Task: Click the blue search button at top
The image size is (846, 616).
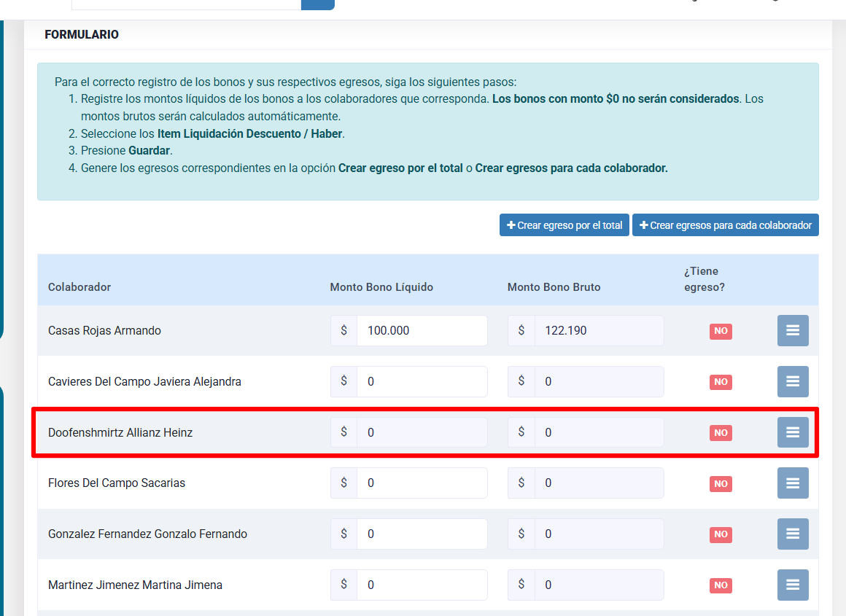Action: tap(317, 4)
